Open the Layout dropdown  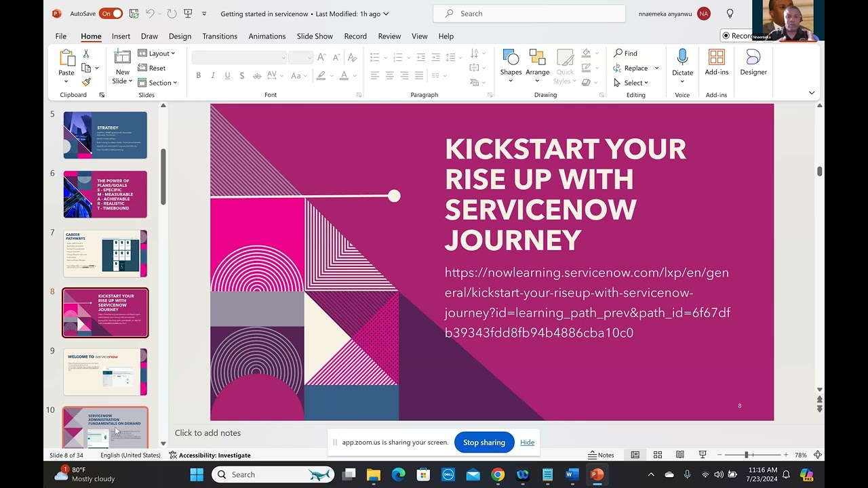point(157,53)
